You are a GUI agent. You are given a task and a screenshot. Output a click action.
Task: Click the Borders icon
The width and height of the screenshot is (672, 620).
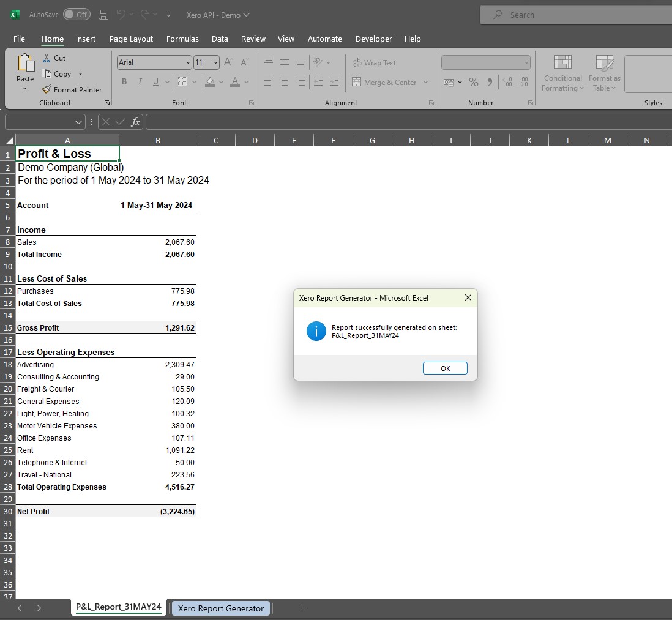tap(182, 81)
